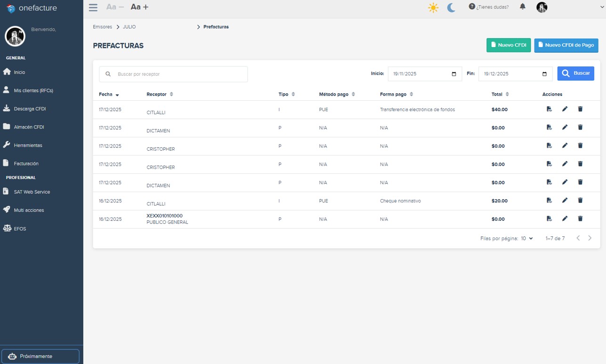
Task: Open notifications via the bell icon
Action: pyautogui.click(x=522, y=7)
